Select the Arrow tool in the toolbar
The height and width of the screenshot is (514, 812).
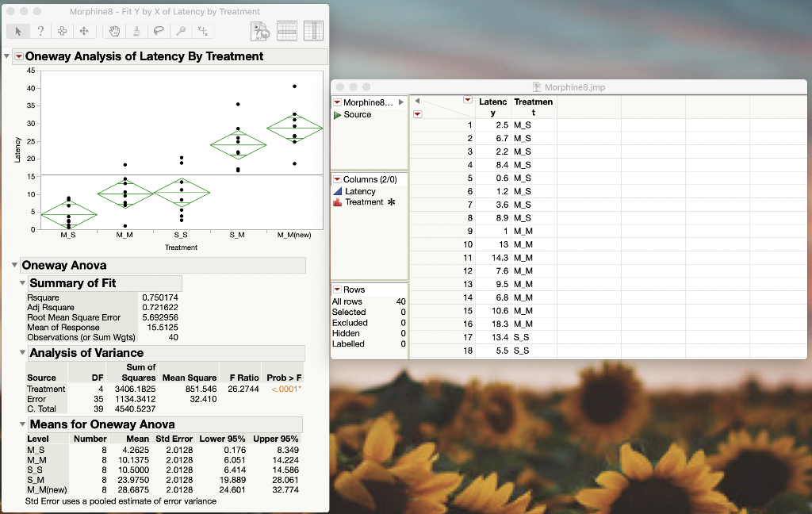17,31
